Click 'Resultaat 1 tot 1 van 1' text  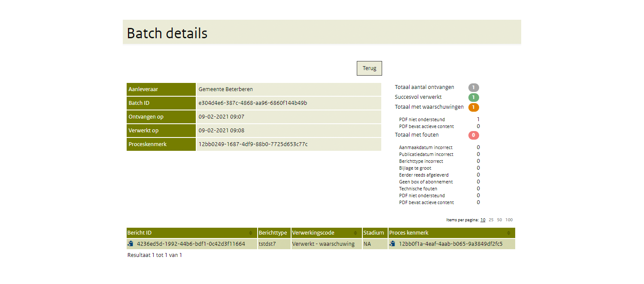coord(155,255)
